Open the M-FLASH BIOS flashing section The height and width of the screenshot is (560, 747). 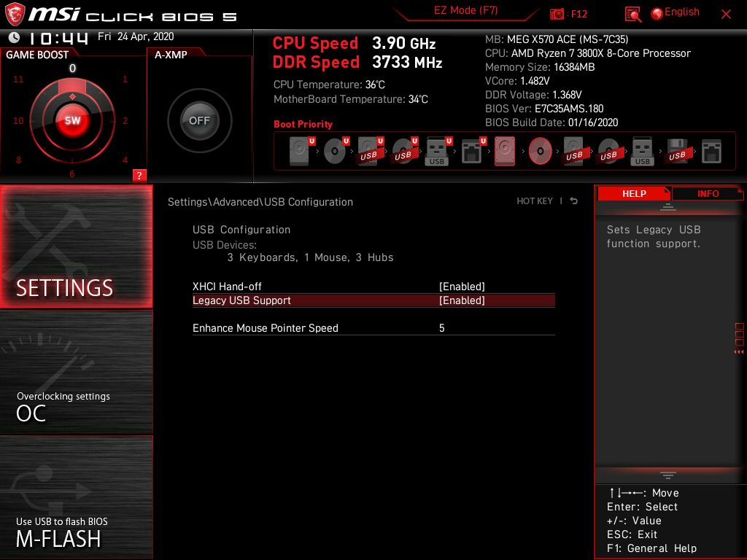76,497
